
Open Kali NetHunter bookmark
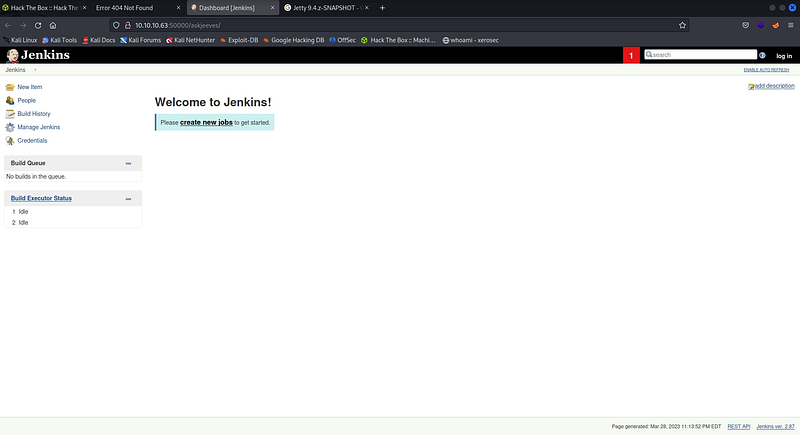pyautogui.click(x=190, y=40)
